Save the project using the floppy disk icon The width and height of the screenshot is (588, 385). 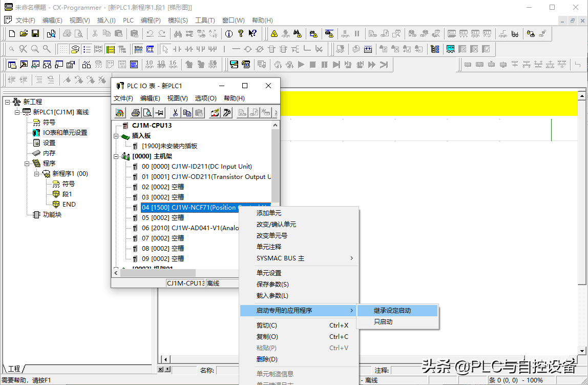pos(35,34)
